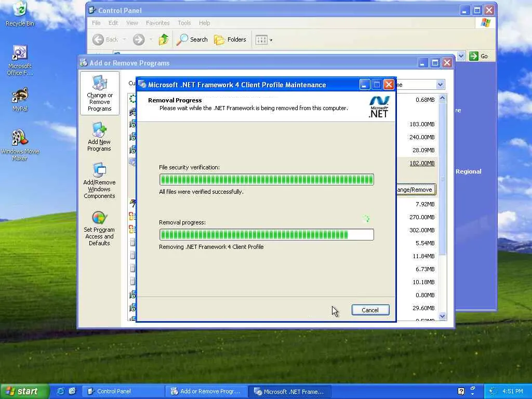Screen dimensions: 532x399
Task: Open the Edit menu in Control Panel
Action: [x=113, y=23]
